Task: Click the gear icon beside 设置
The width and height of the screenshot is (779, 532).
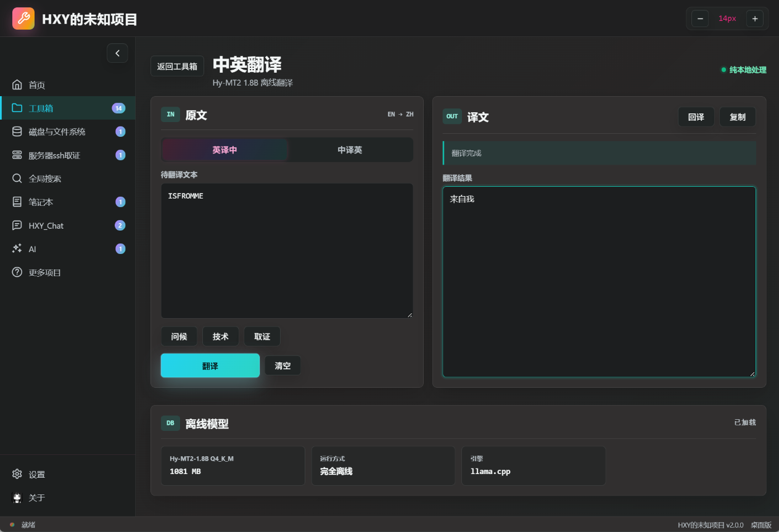Action: (x=17, y=474)
